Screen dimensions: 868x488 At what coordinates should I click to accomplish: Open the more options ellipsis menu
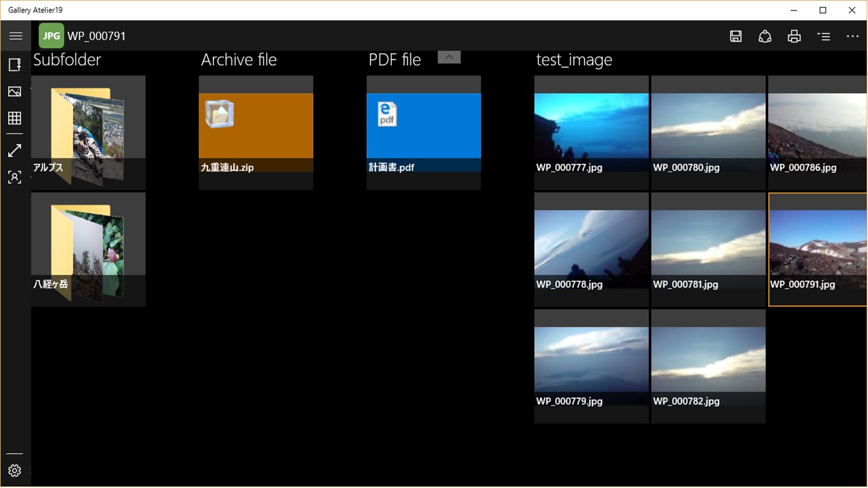point(852,37)
